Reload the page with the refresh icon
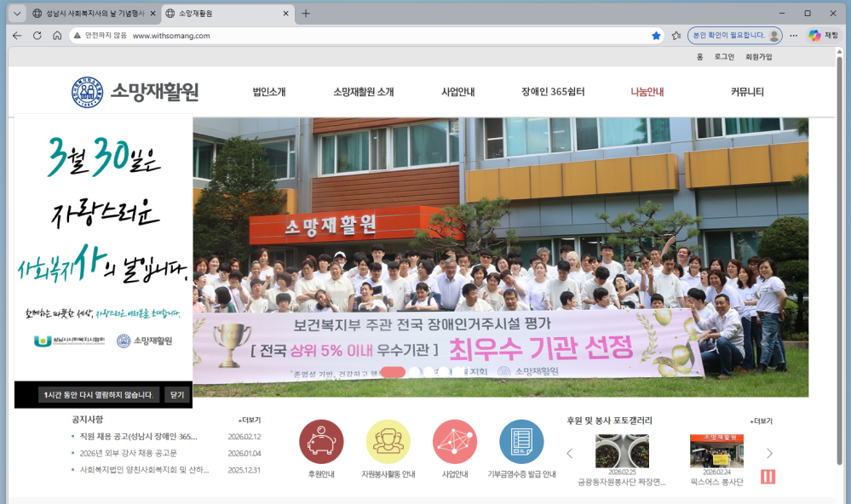The image size is (851, 504). pyautogui.click(x=37, y=35)
